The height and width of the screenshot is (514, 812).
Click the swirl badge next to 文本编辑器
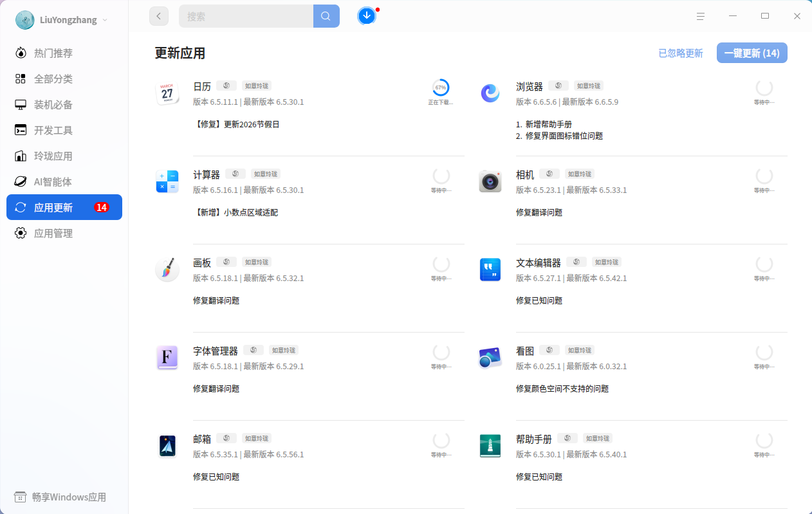[x=577, y=262]
